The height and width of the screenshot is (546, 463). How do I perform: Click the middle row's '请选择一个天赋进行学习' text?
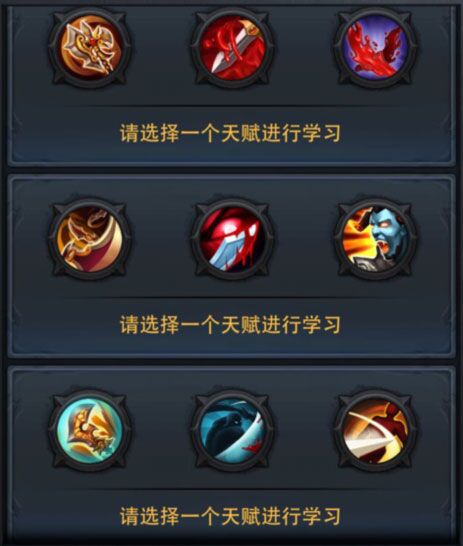click(230, 325)
